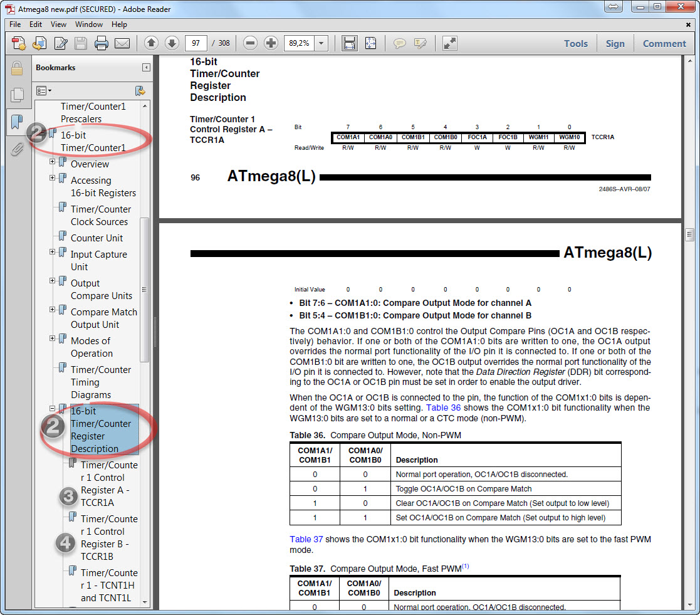Open the bookmarks options menu dropdown
The image size is (700, 615).
click(43, 91)
